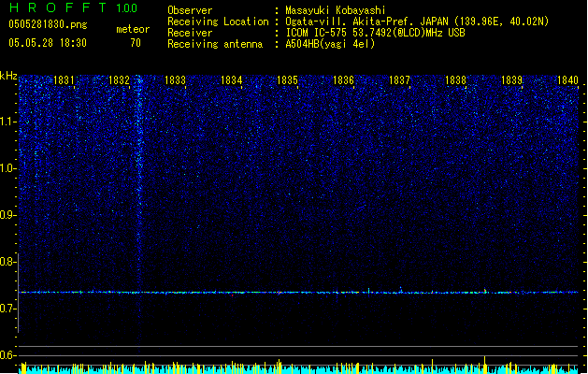The height and width of the screenshot is (374, 588).
Task: Click the red echo spike near 1838 on carrier line
Action: pos(485,291)
